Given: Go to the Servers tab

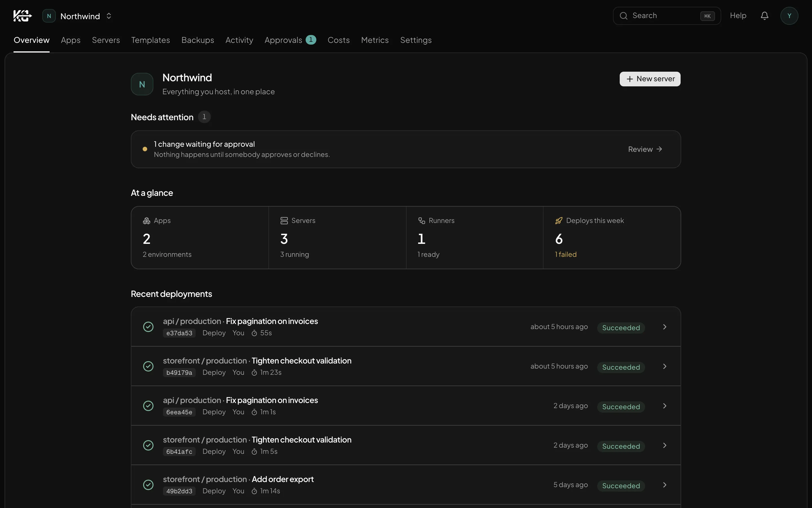Looking at the screenshot, I should [106, 40].
